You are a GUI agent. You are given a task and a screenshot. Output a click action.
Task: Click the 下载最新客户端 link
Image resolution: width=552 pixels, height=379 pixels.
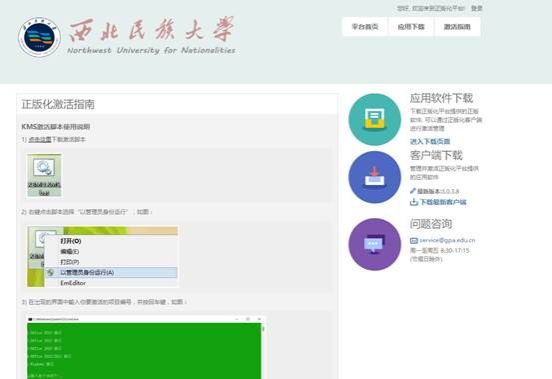click(x=443, y=202)
